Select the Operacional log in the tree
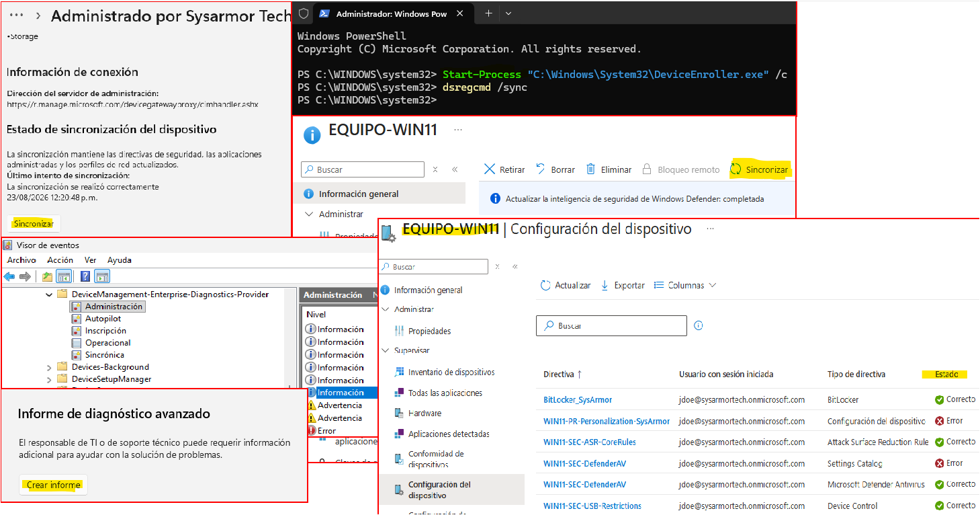The image size is (980, 515). click(x=101, y=342)
